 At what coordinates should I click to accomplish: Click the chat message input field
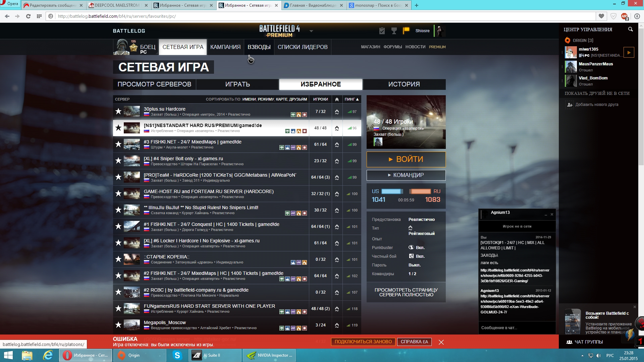click(517, 328)
